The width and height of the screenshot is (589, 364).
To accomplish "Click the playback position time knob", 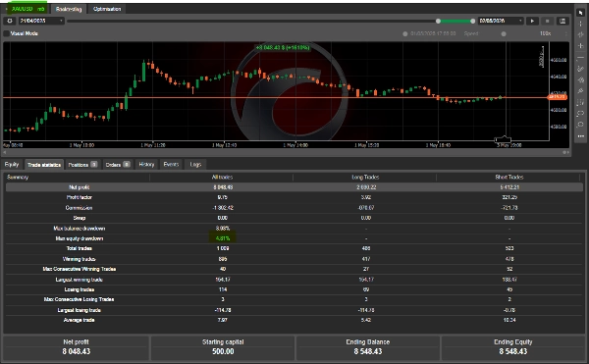I will 404,33.
